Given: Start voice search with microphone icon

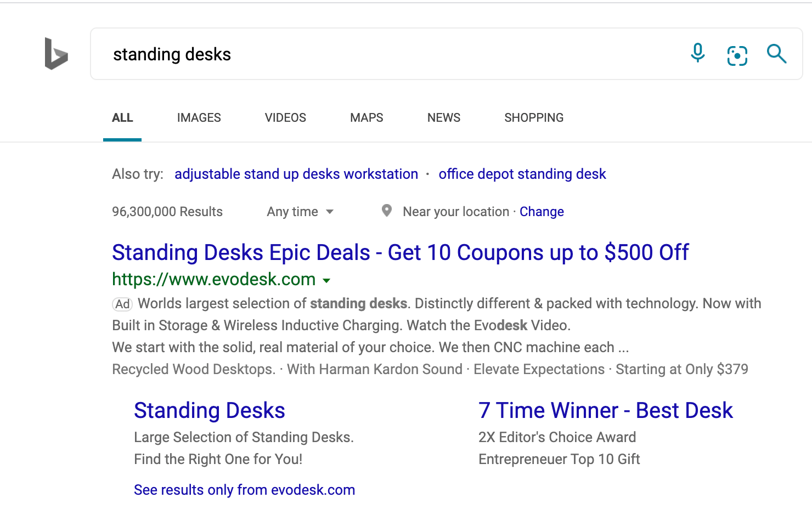Looking at the screenshot, I should point(697,53).
